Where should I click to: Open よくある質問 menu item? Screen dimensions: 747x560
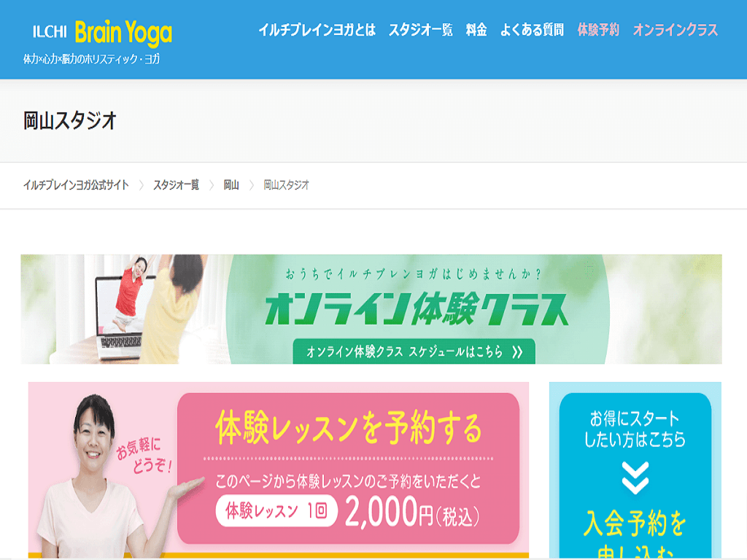[532, 30]
